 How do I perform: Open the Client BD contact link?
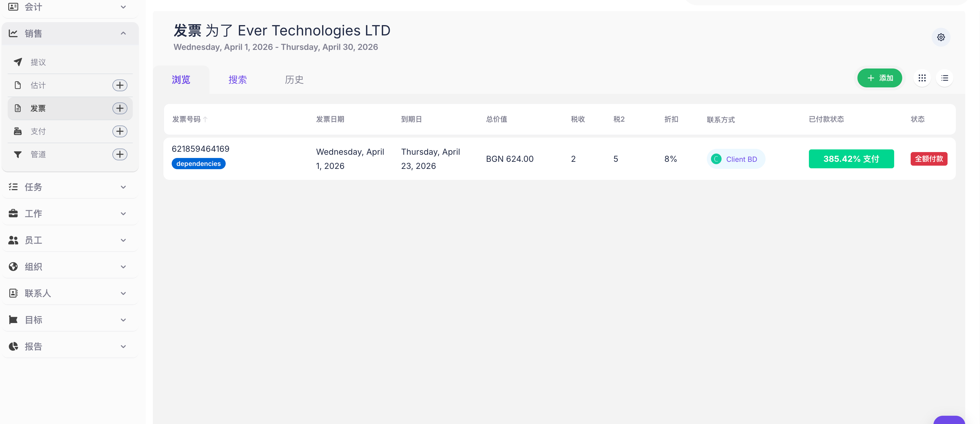741,159
